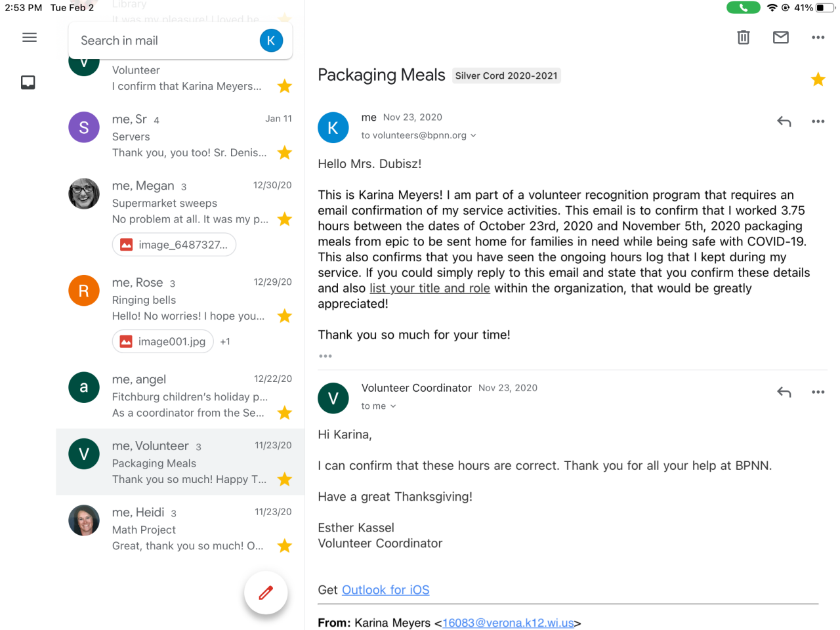
Task: Tap the compose pencil button
Action: pos(266,593)
